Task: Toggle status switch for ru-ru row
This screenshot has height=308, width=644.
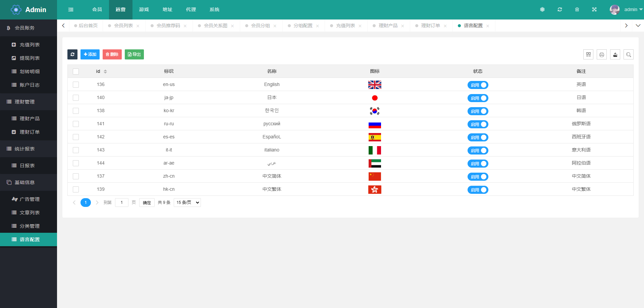Action: coord(478,124)
